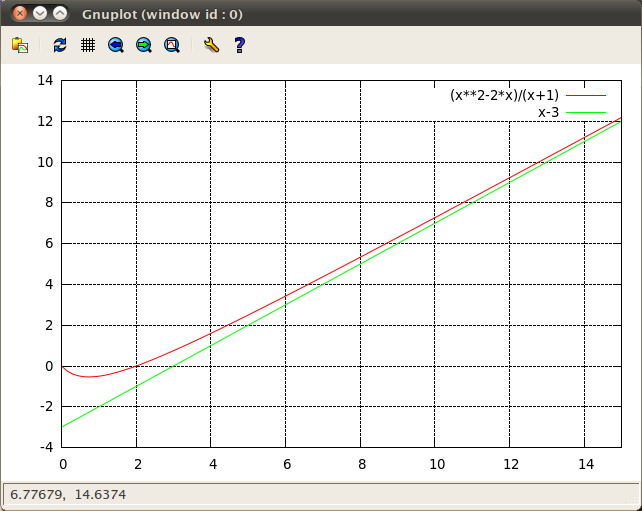
Task: Maximize the Gnuplot window
Action: [61, 14]
